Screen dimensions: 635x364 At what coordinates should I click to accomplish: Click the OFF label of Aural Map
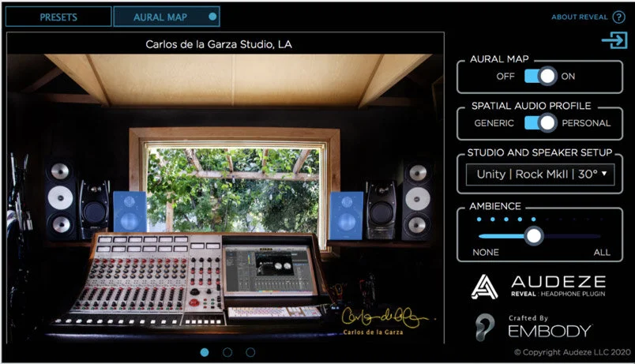(505, 77)
